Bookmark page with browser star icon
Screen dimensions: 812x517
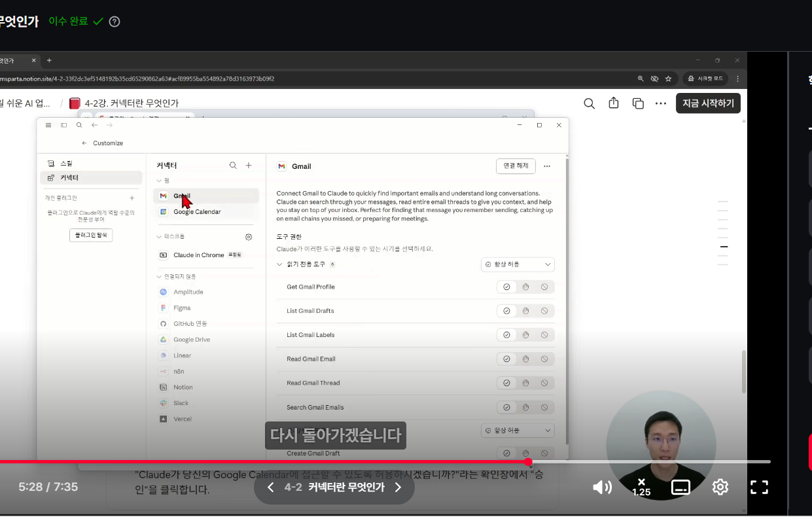click(668, 79)
